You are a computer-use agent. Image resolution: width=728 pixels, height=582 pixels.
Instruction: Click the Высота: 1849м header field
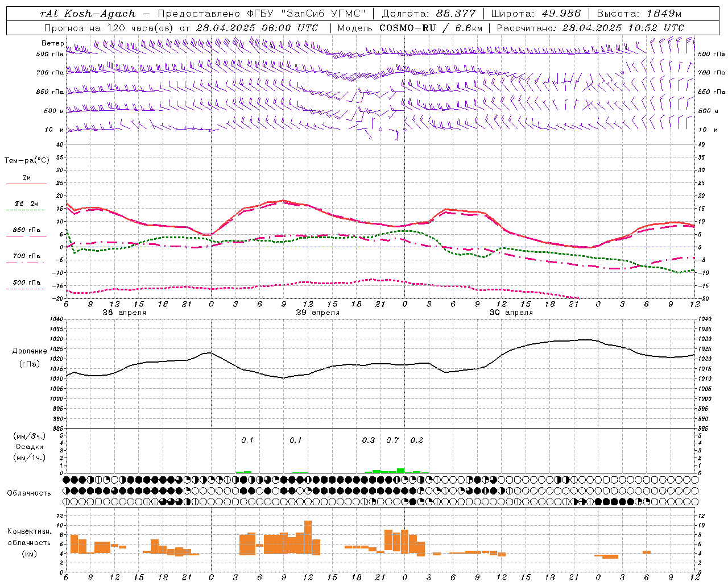[x=639, y=14]
